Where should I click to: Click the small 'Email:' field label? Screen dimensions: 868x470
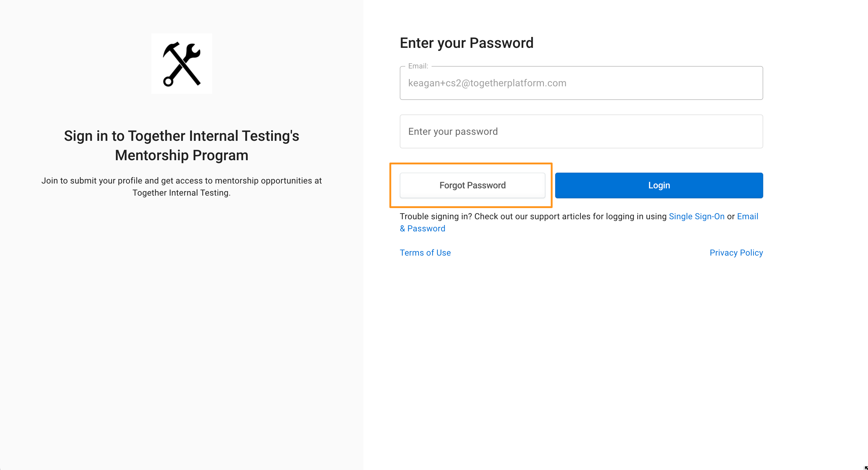(418, 66)
